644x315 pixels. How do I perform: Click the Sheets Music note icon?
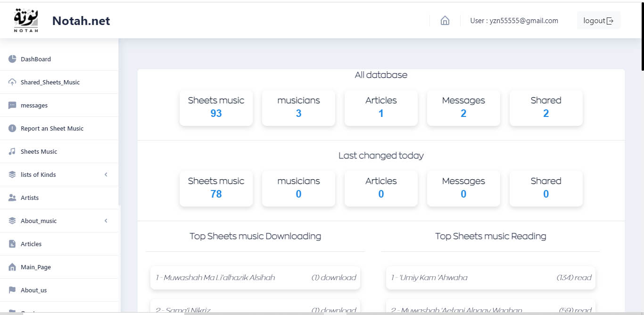(x=12, y=151)
